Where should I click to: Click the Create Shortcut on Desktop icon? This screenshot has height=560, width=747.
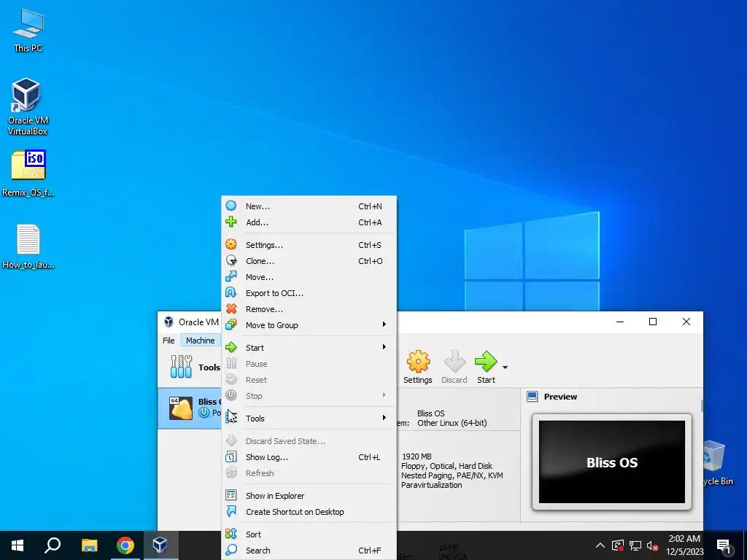tap(231, 511)
